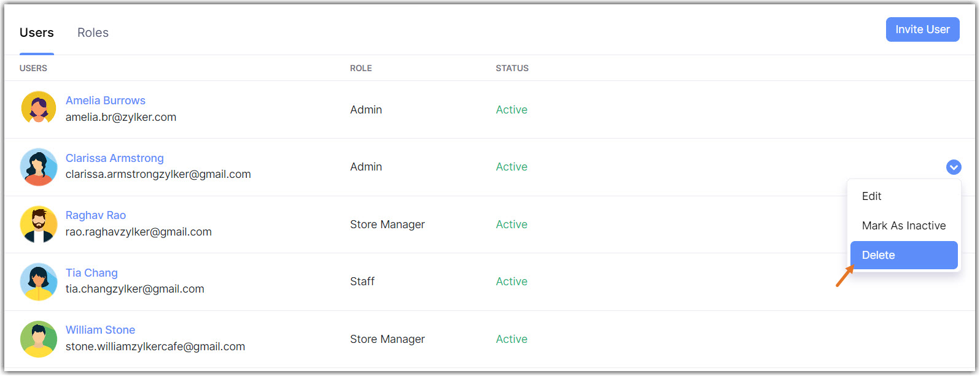Open Clarissa Armstrong's name link
This screenshot has width=980, height=376.
point(115,158)
